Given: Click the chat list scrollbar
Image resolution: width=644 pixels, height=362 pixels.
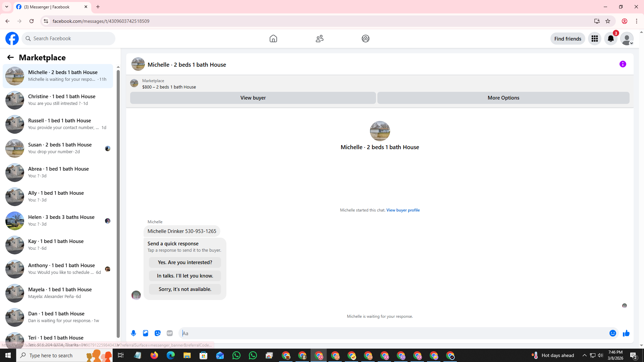Looking at the screenshot, I should point(118,201).
